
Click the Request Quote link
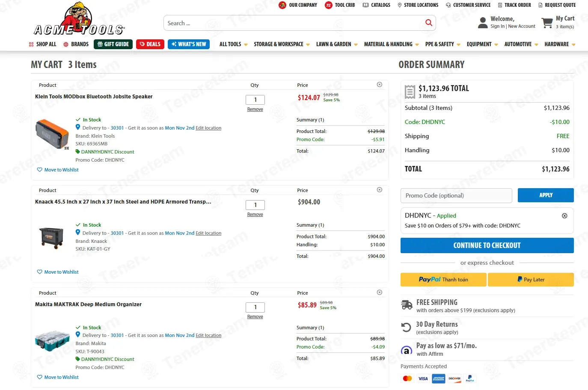[557, 5]
